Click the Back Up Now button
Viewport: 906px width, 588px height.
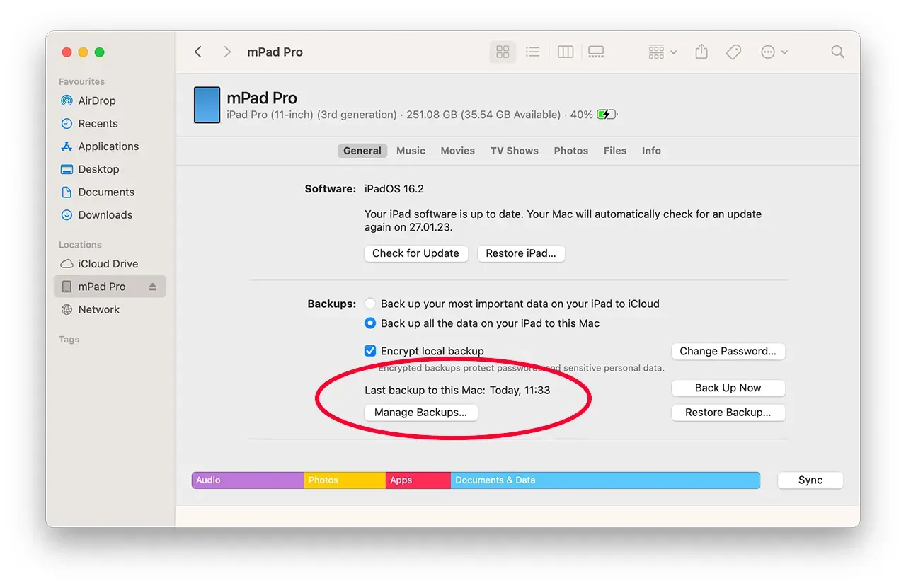coord(728,387)
